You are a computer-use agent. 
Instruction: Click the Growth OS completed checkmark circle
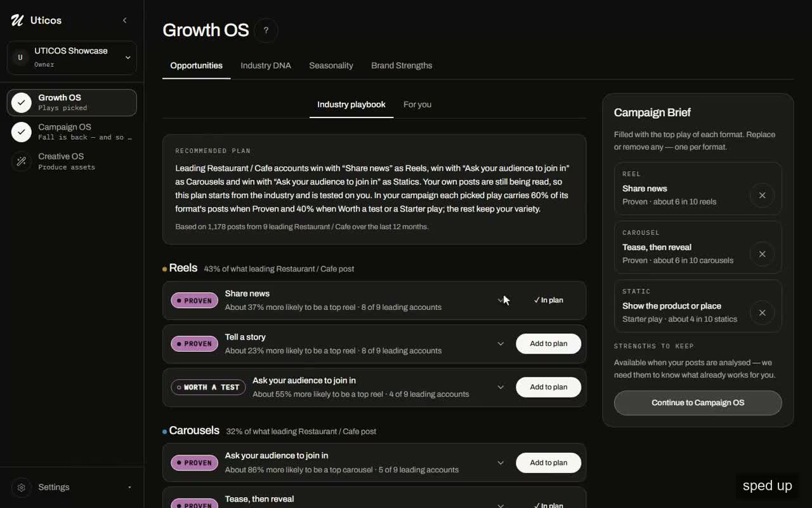(22, 103)
